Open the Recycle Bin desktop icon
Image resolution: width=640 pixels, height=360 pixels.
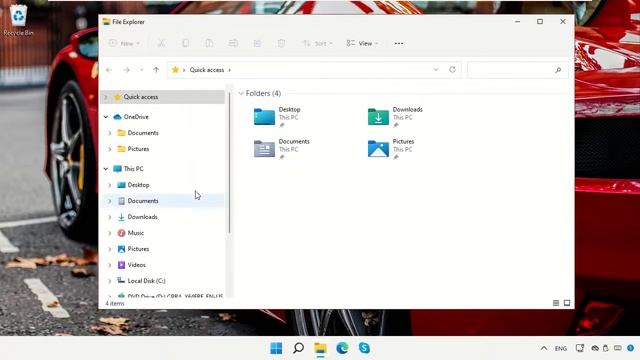tap(18, 19)
